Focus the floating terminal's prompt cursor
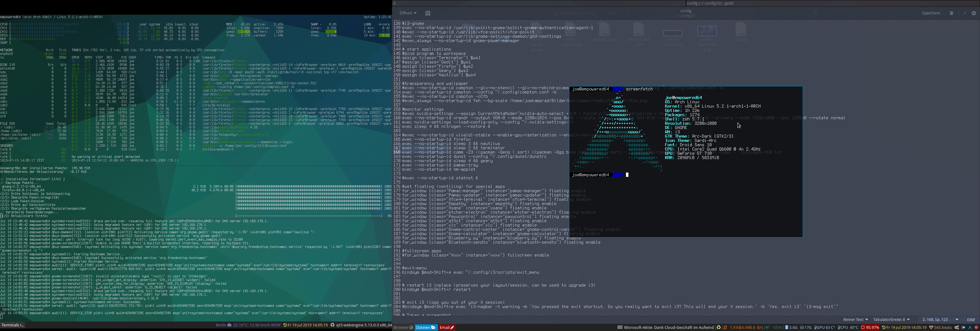This screenshot has width=980, height=331. click(x=627, y=175)
